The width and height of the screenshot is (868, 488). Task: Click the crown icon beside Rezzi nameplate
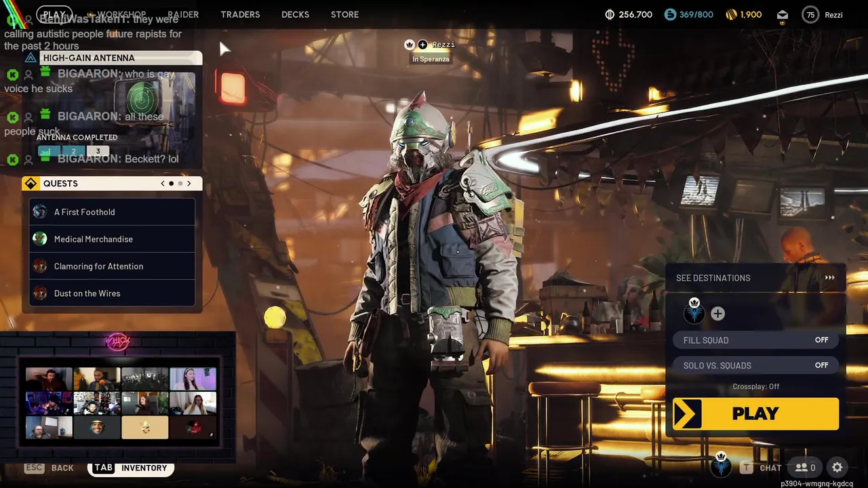click(410, 45)
